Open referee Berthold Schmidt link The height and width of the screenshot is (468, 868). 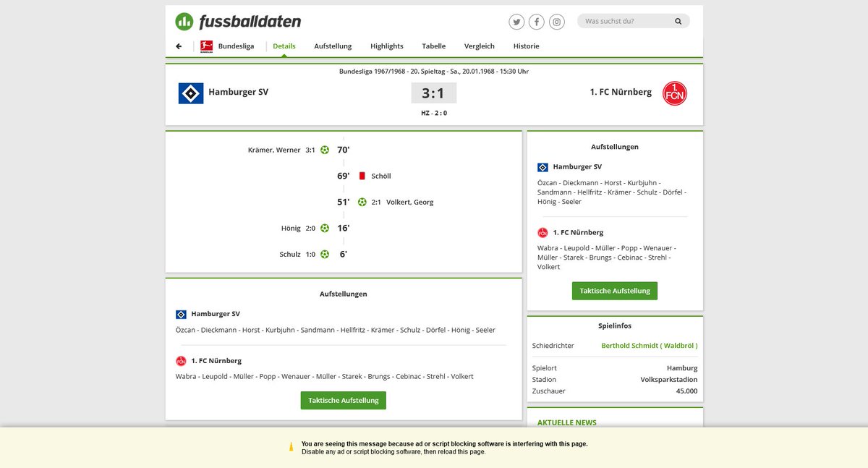pyautogui.click(x=650, y=346)
